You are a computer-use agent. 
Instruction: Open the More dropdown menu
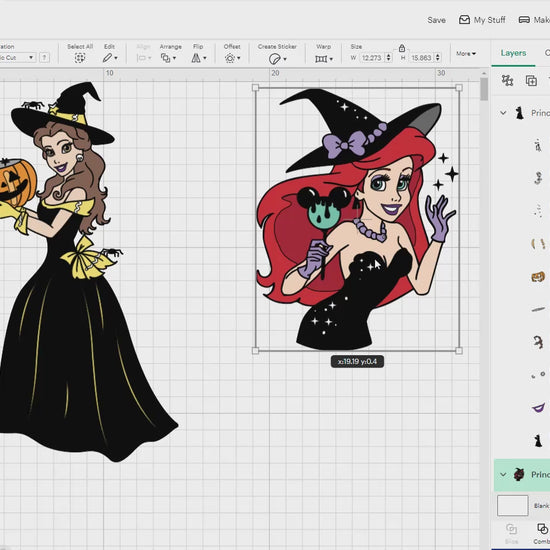(x=466, y=54)
